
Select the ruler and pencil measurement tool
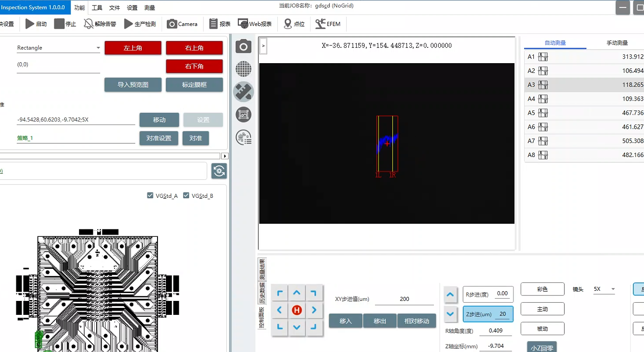(x=243, y=92)
